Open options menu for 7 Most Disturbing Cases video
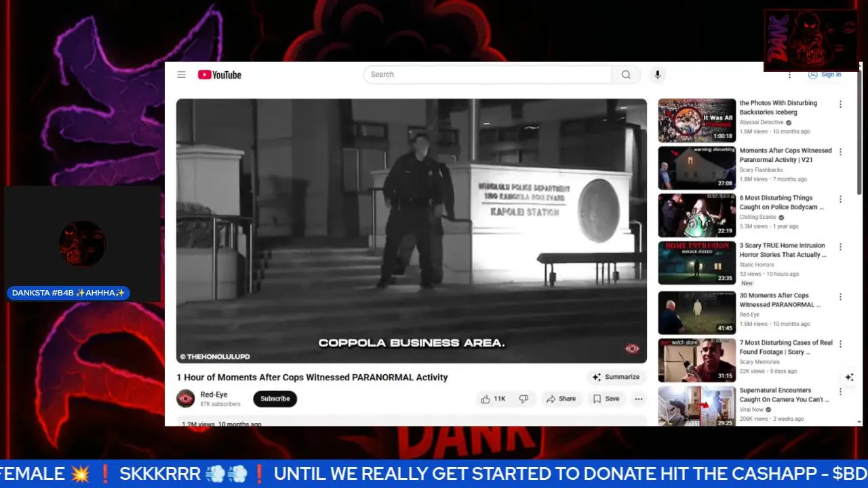868x488 pixels. (x=840, y=344)
